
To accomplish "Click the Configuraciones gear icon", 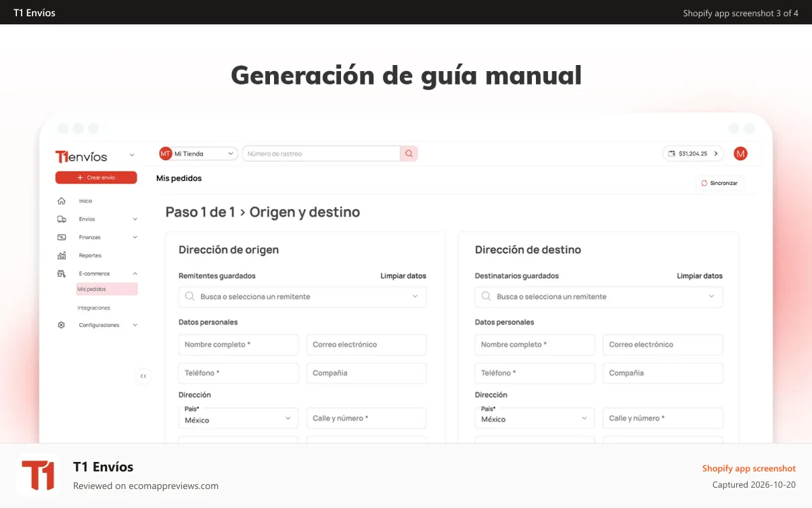I will click(x=62, y=325).
